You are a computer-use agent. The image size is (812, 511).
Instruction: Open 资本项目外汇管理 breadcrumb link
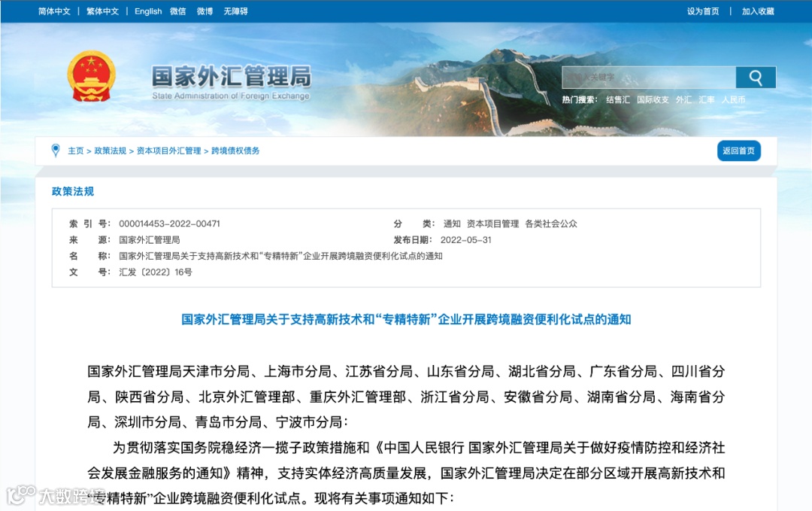[169, 151]
